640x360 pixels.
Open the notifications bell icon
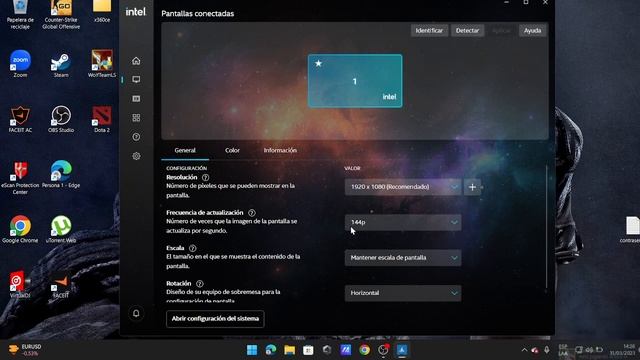[136, 313]
